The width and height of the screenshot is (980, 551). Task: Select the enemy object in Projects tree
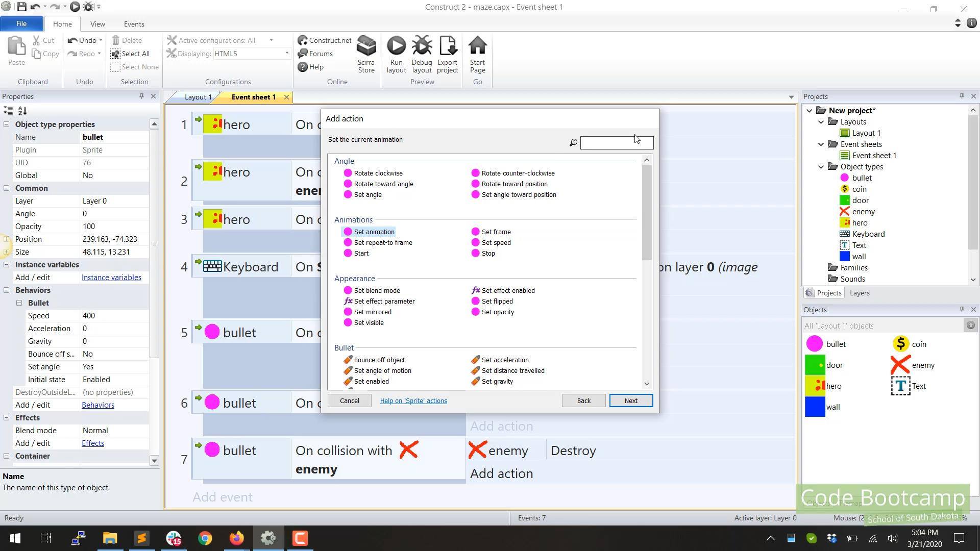coord(863,212)
